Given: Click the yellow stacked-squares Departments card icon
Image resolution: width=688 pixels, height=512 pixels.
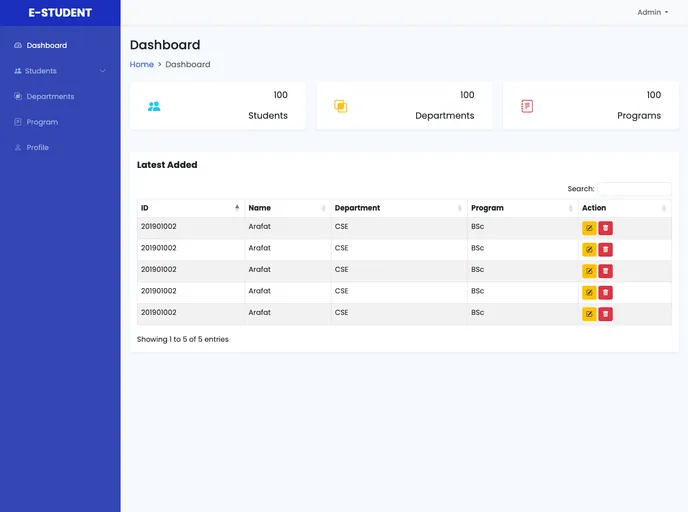Looking at the screenshot, I should [x=340, y=106].
